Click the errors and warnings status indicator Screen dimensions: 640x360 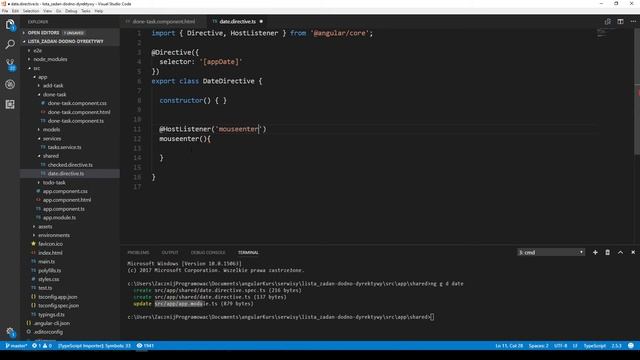point(42,346)
